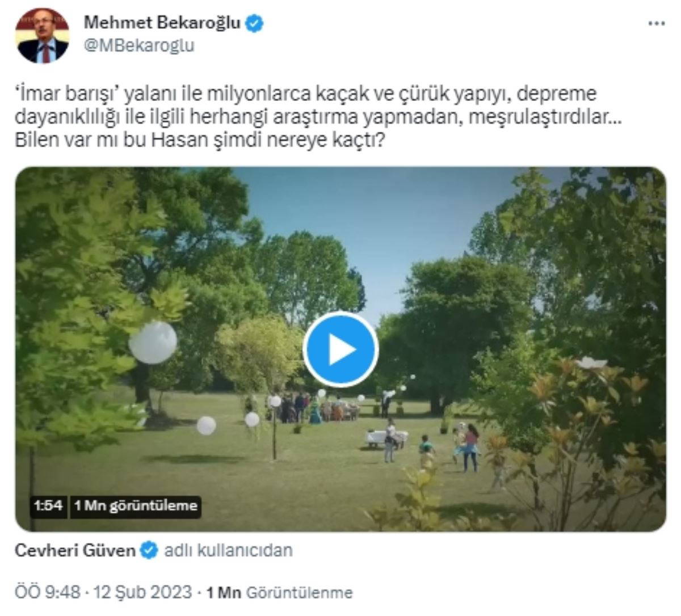This screenshot has height=616, width=681.
Task: Open the Mehmet Bekaroğlu display name link
Action: [x=162, y=23]
